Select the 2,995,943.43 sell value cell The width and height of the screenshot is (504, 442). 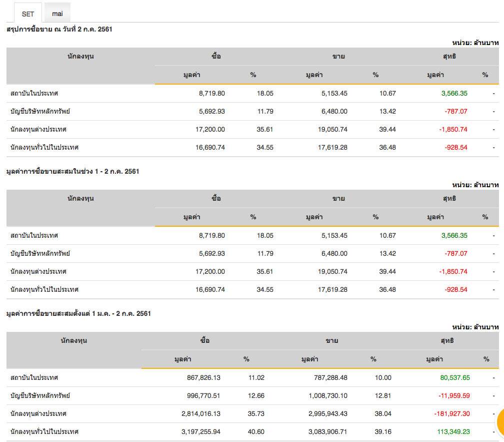[x=321, y=414]
